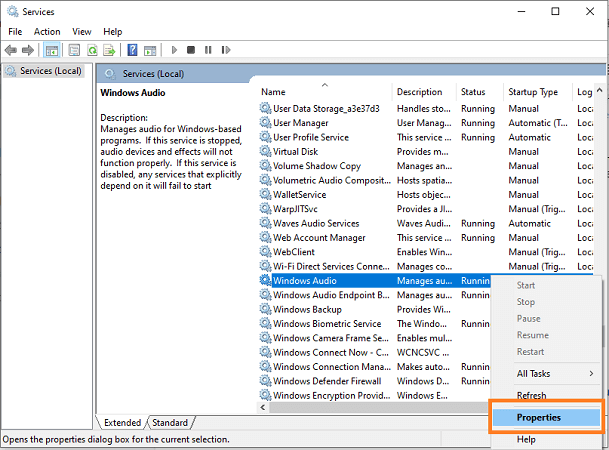Click gear icon beside Windows Defender Firewall
The image size is (609, 450).
click(x=265, y=381)
